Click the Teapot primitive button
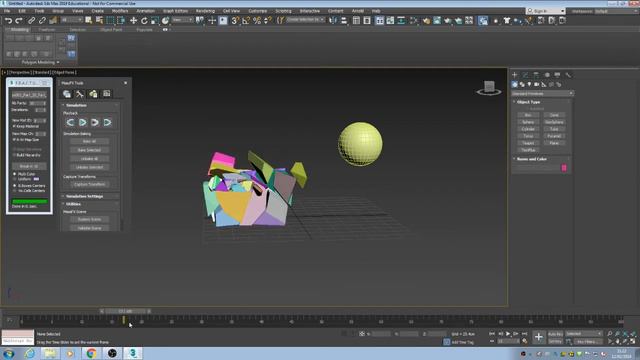This screenshot has width=640, height=360. point(528,143)
